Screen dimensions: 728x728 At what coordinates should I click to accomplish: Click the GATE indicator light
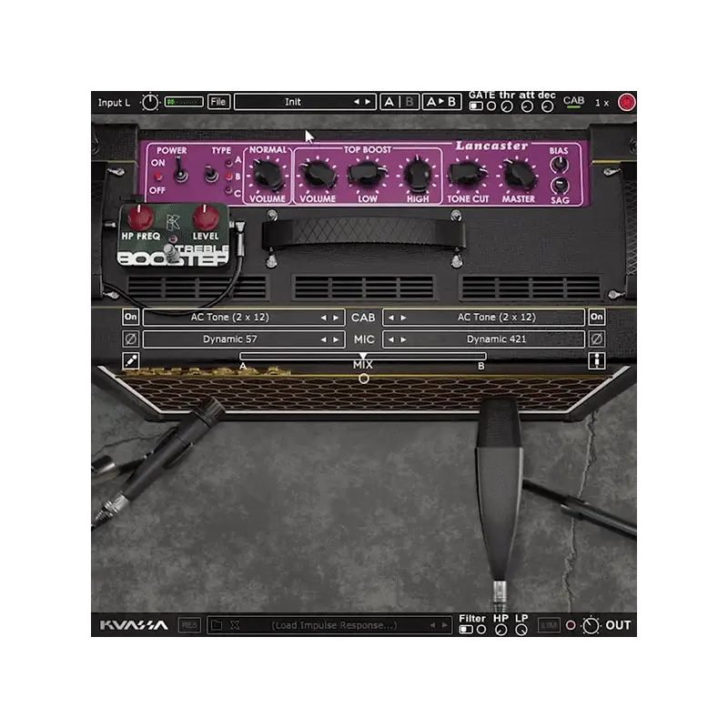pos(491,106)
